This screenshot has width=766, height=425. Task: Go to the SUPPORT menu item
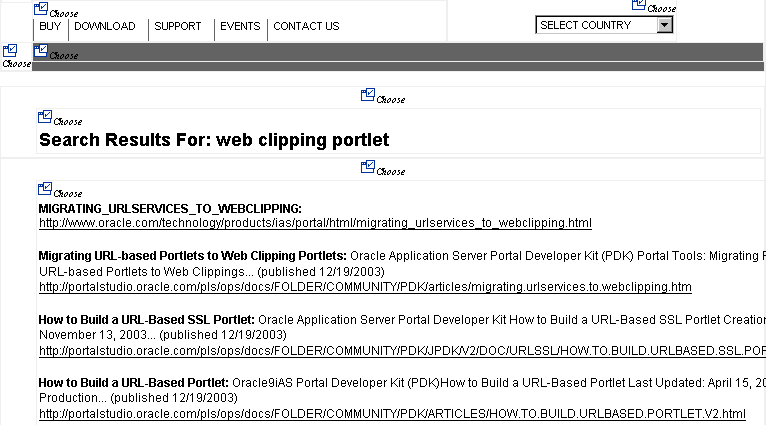pos(177,26)
